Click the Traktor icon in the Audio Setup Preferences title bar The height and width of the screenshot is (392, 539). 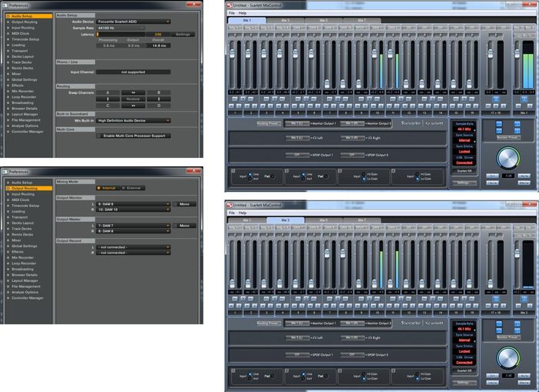click(x=5, y=5)
